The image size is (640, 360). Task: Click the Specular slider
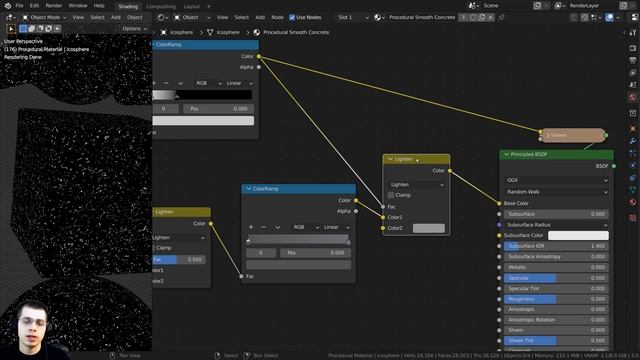pyautogui.click(x=556, y=278)
